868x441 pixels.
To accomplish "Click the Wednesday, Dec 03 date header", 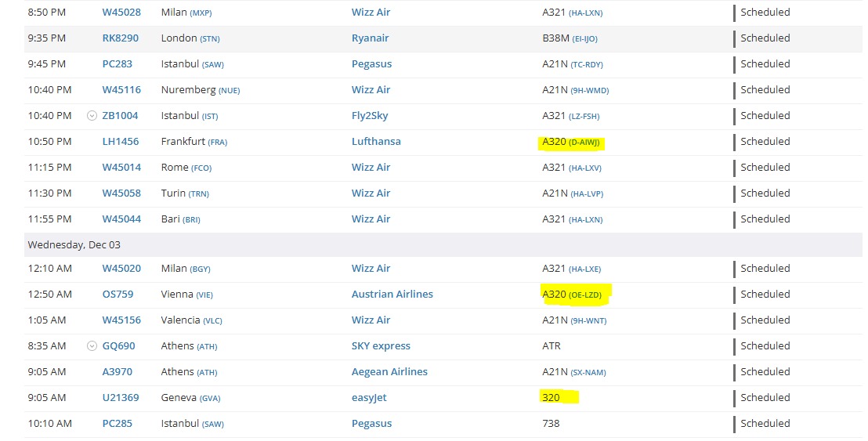I will (74, 245).
